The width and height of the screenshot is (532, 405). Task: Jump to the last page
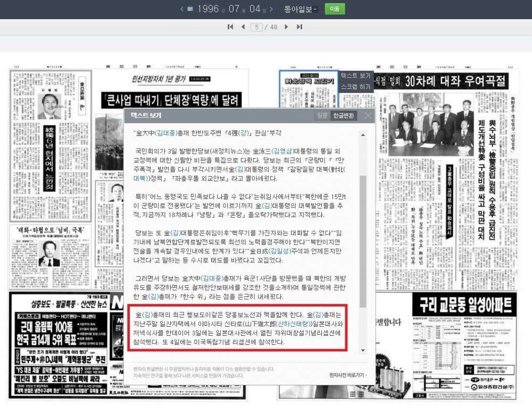[300, 27]
